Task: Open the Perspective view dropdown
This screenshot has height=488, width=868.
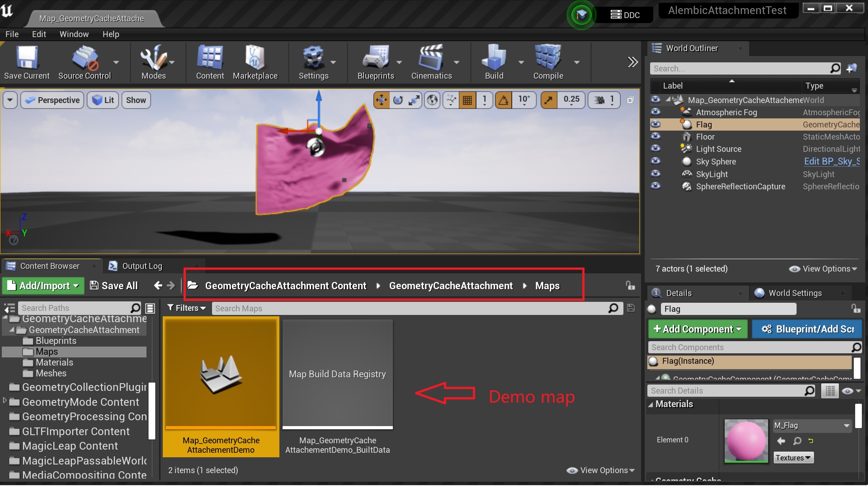Action: [52, 100]
